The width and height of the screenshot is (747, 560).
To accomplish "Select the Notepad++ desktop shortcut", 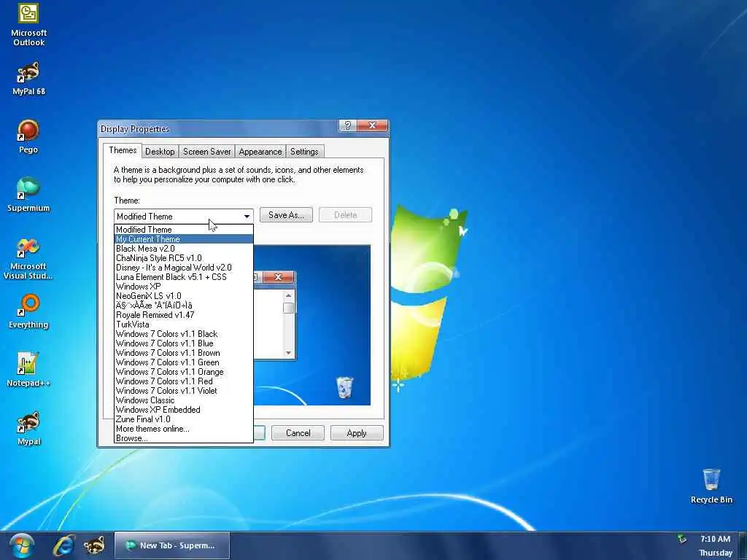I will coord(28,370).
